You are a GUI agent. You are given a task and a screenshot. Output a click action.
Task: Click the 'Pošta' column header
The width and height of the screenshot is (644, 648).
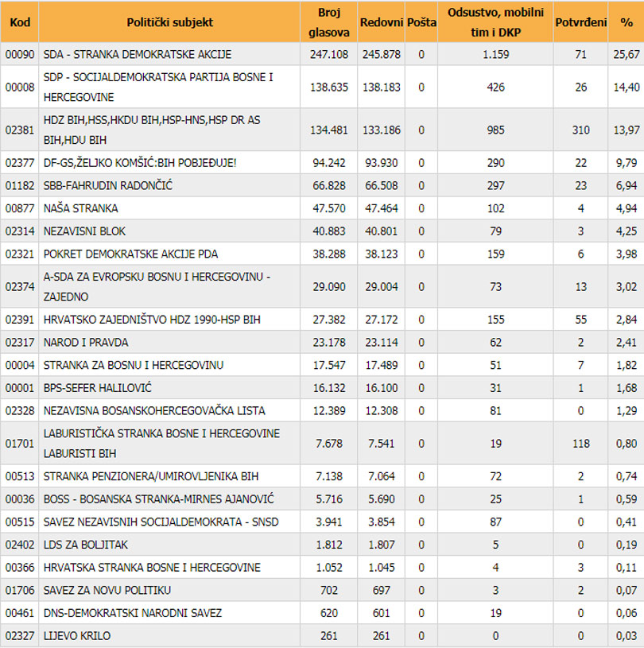point(421,22)
